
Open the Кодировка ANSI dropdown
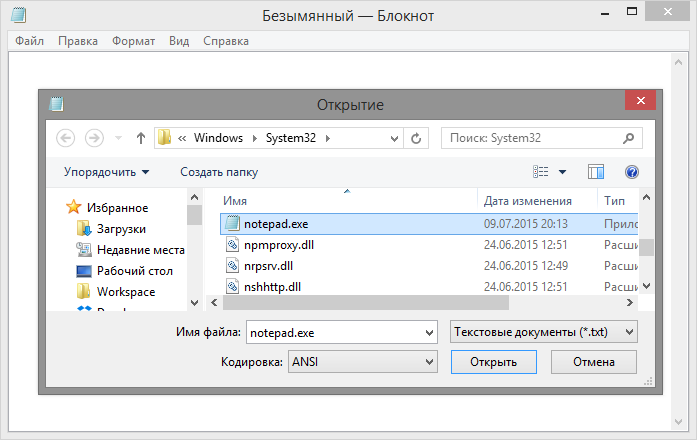(x=363, y=362)
